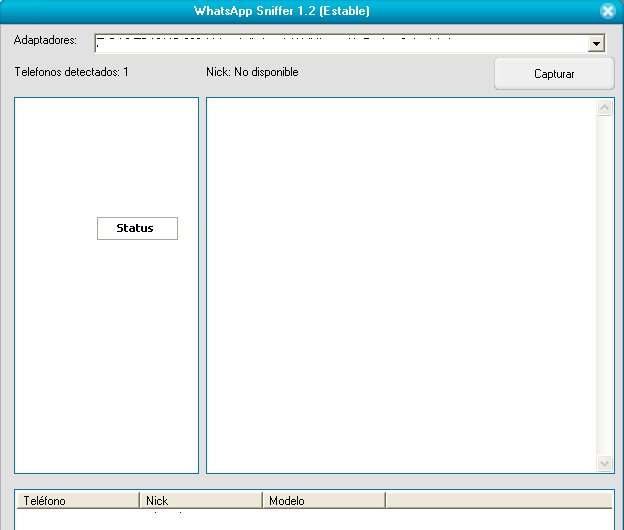Click the 'Telefonos detectados: 1' text
This screenshot has height=530, width=624.
pyautogui.click(x=72, y=72)
